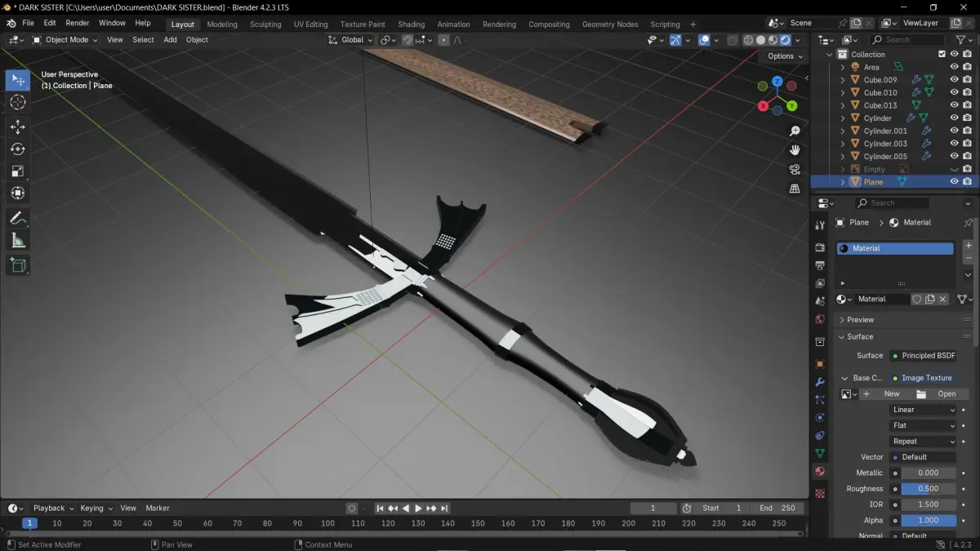Open the World properties tab
Viewport: 980px width, 551px height.
[x=820, y=319]
